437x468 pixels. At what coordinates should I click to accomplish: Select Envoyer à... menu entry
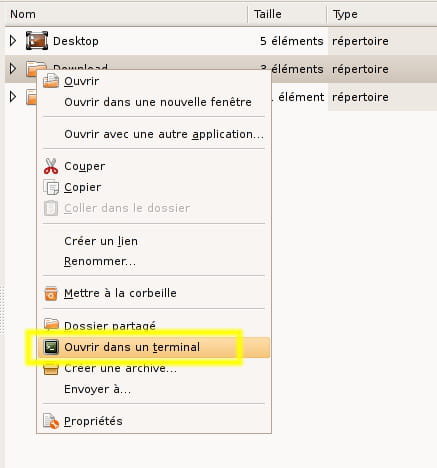tap(97, 389)
